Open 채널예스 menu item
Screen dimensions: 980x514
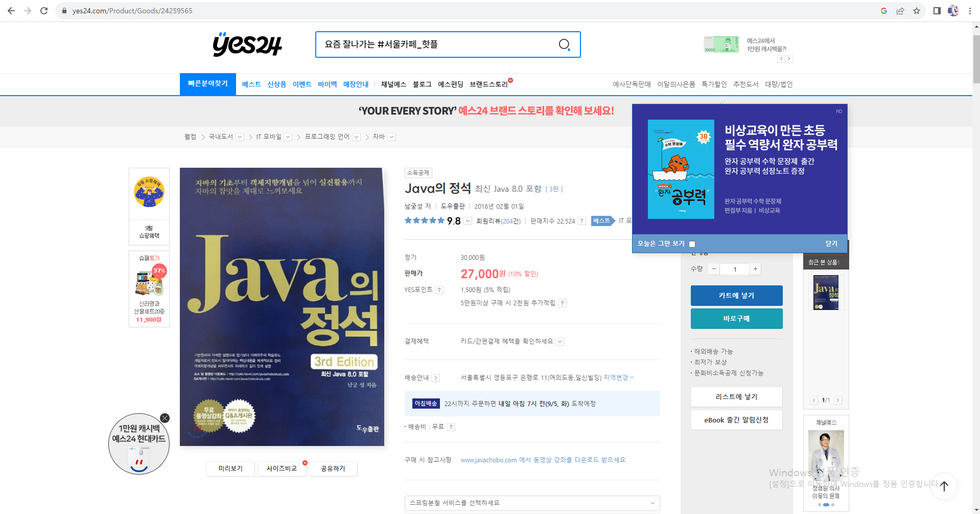click(393, 84)
